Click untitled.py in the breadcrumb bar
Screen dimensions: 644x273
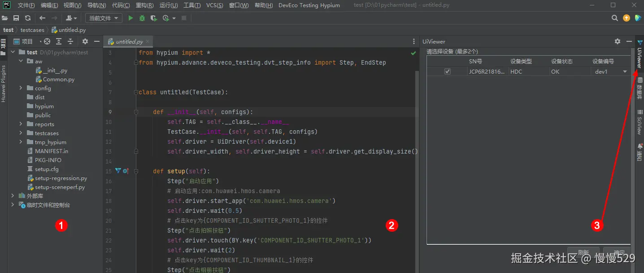(x=69, y=30)
